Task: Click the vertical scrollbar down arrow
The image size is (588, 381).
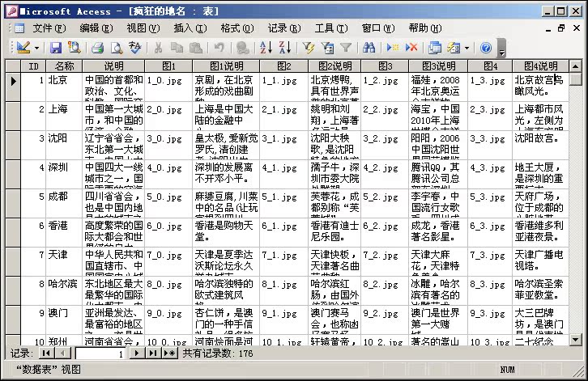Action: pyautogui.click(x=576, y=340)
